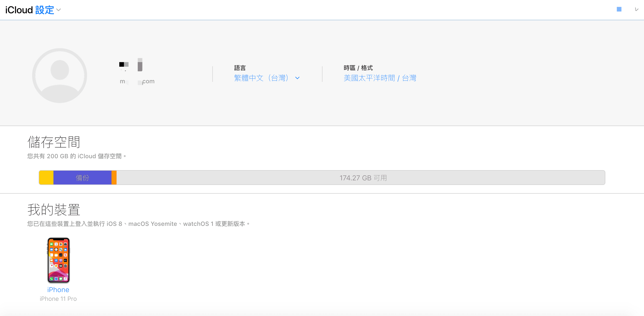
Task: Click the iPhone device thumbnail image
Action: [x=58, y=260]
